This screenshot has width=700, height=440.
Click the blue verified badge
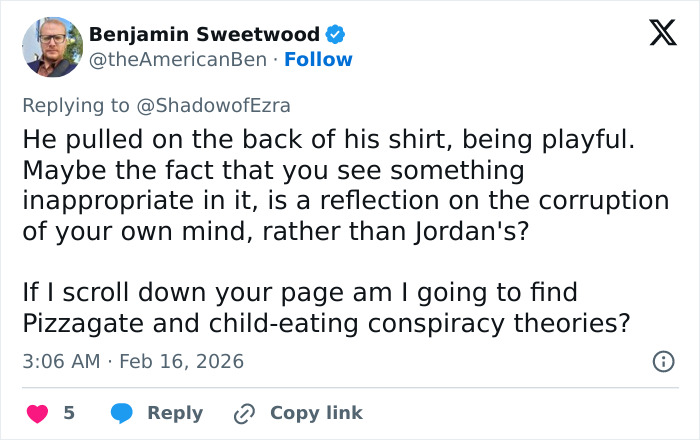click(336, 35)
